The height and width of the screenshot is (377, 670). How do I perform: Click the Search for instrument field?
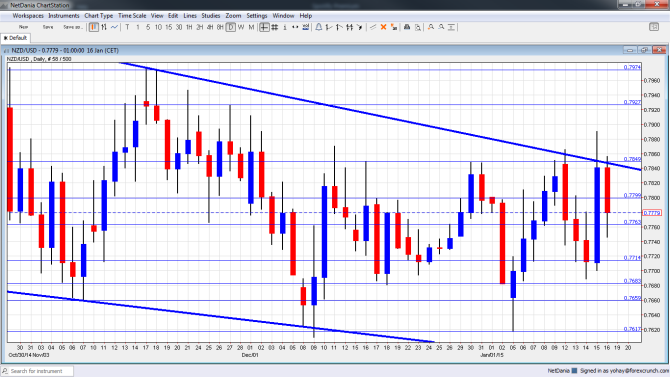[x=38, y=371]
